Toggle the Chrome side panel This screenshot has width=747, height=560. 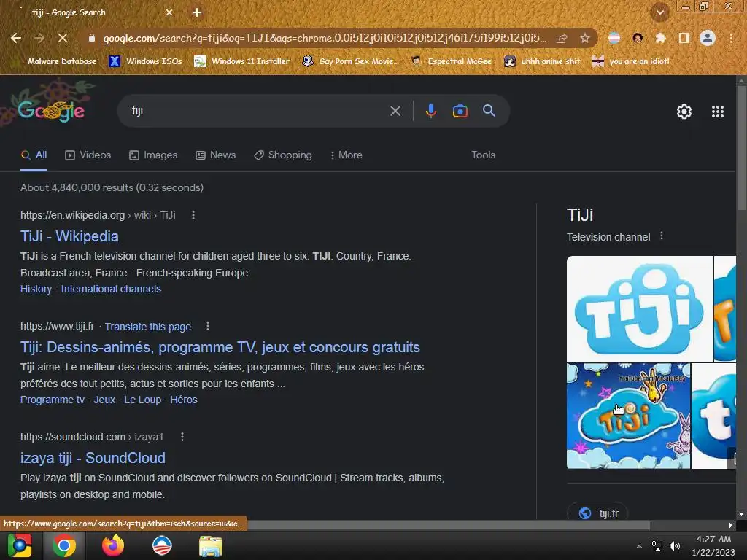point(684,38)
